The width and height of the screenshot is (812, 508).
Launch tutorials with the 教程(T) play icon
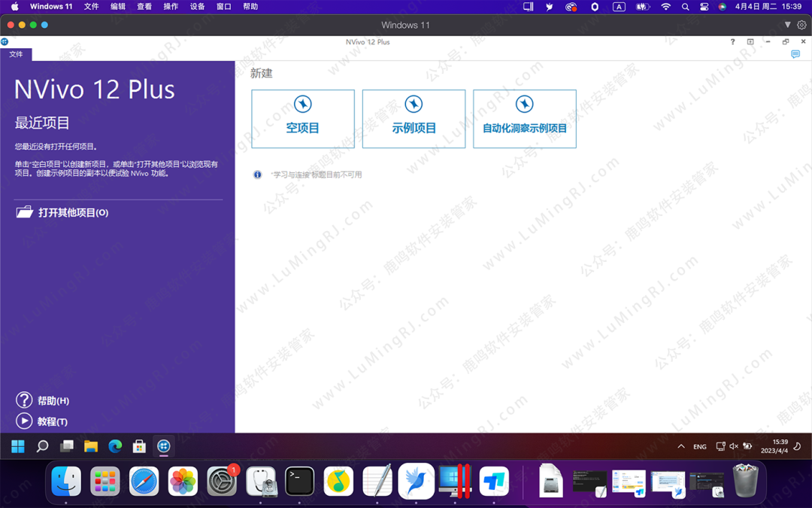point(24,421)
